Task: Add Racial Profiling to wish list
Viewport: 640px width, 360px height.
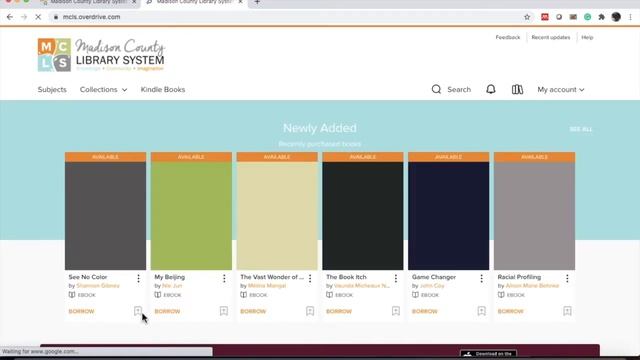Action: pyautogui.click(x=567, y=311)
